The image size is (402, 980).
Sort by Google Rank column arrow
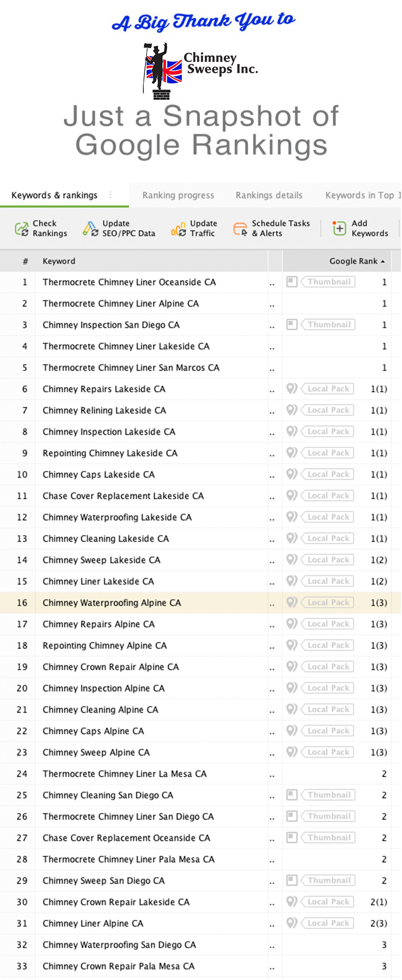(x=382, y=262)
